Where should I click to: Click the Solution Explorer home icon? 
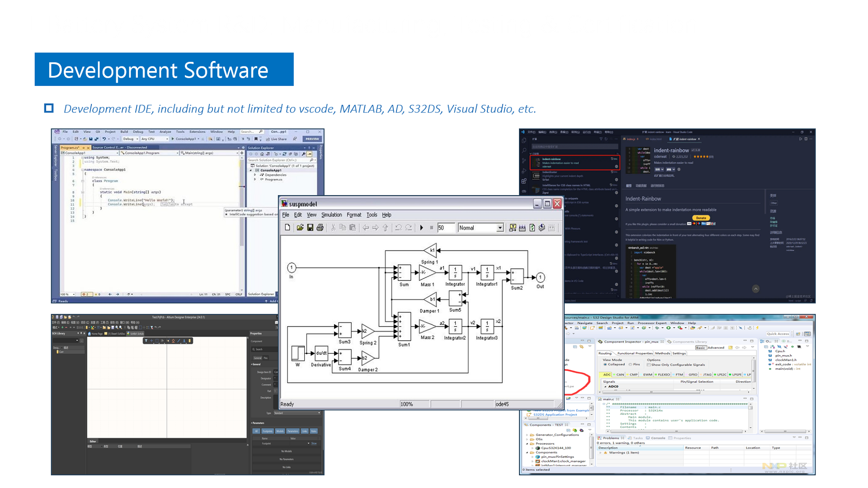pos(262,154)
